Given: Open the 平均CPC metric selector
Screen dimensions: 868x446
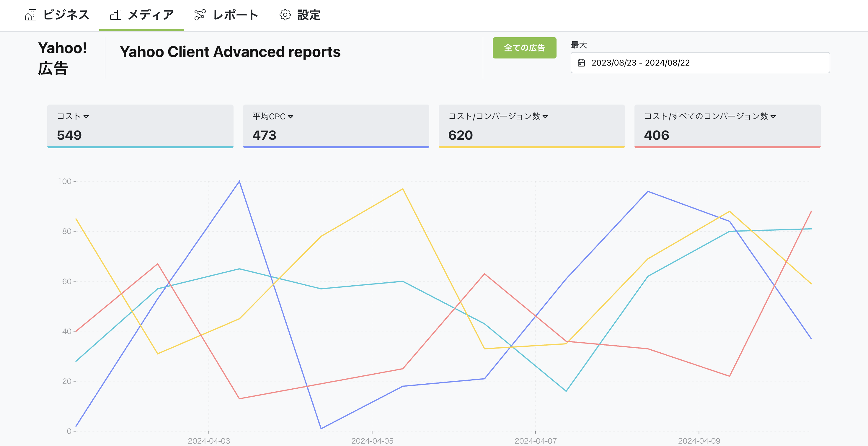Looking at the screenshot, I should click(291, 117).
